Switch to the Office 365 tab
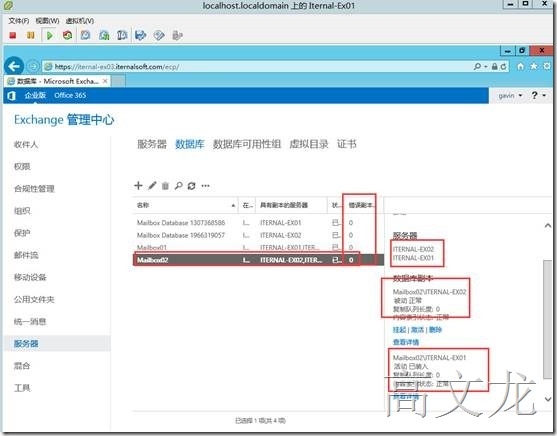 pos(70,95)
